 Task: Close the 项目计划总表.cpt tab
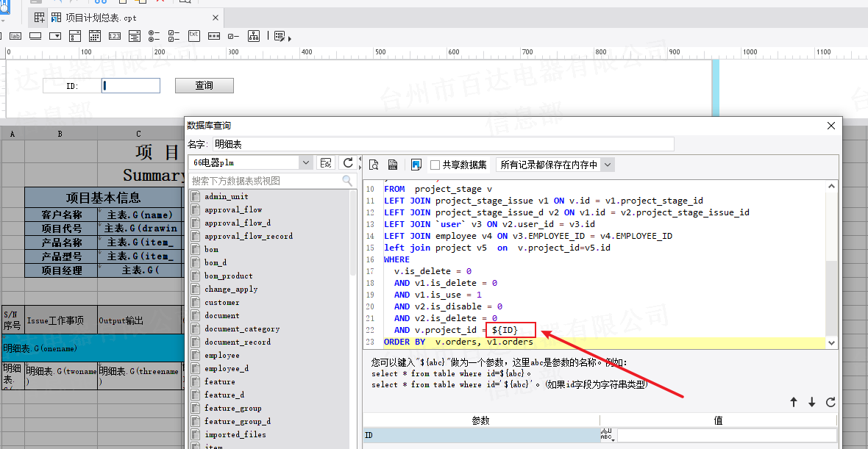tap(216, 18)
